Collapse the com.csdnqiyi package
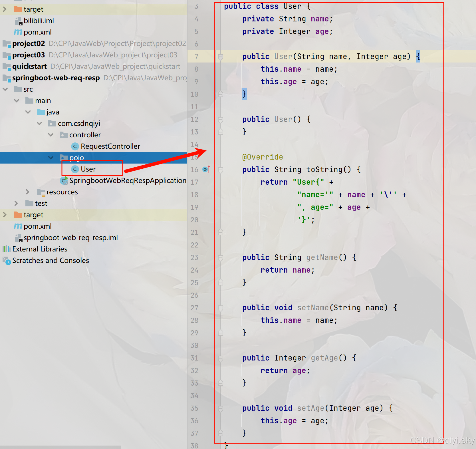 pos(39,123)
